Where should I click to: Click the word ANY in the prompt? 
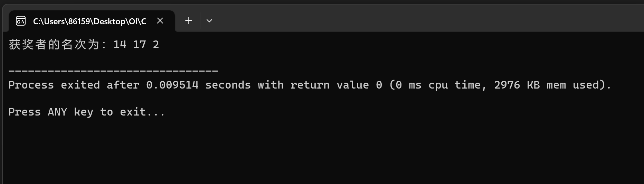[57, 112]
